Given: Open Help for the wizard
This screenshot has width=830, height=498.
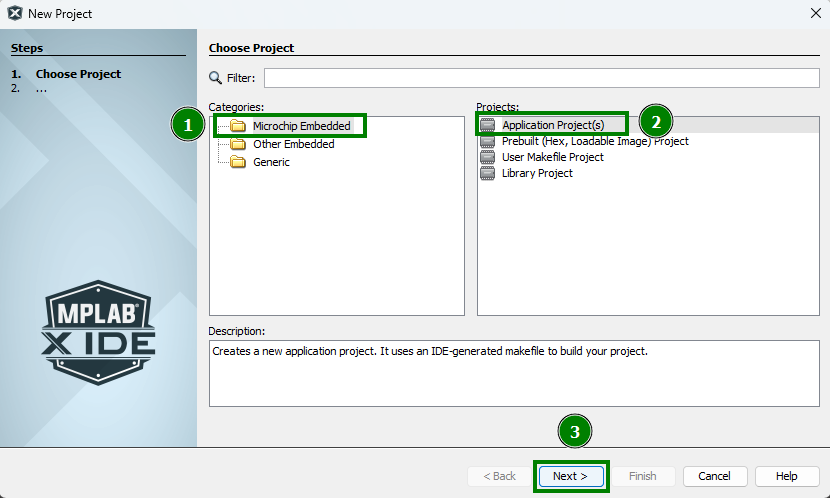Looking at the screenshot, I should tap(787, 476).
